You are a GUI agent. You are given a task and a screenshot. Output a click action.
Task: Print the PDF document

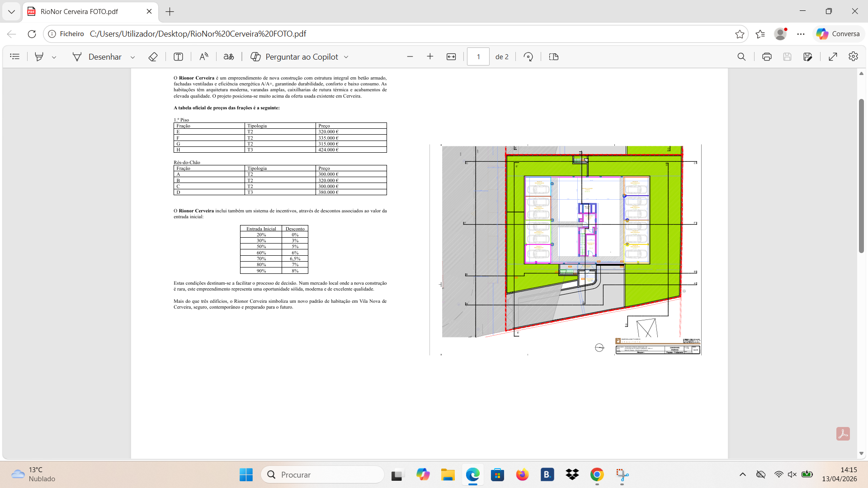point(767,56)
